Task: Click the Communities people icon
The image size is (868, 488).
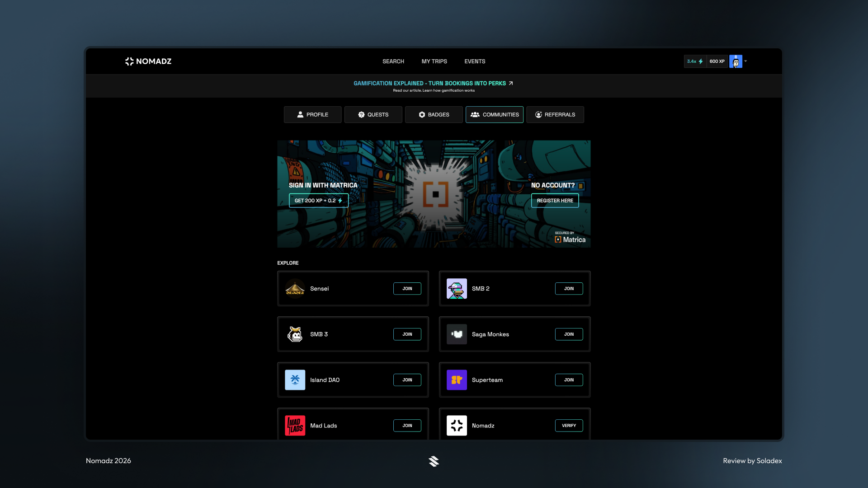Action: tap(475, 114)
